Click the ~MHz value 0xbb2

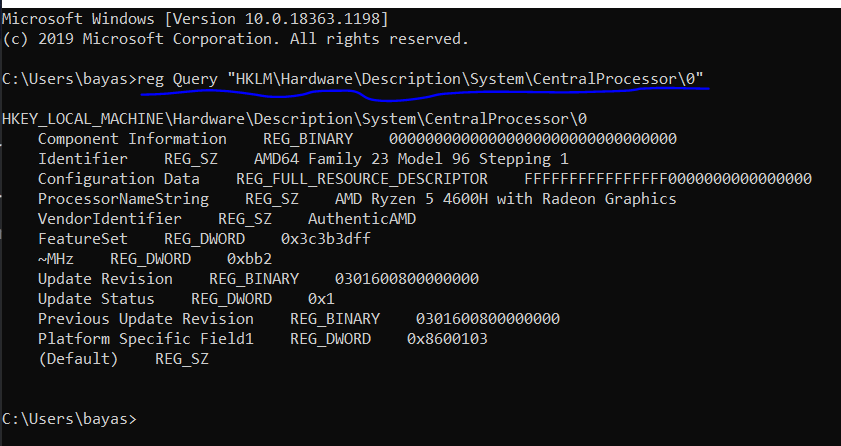249,259
